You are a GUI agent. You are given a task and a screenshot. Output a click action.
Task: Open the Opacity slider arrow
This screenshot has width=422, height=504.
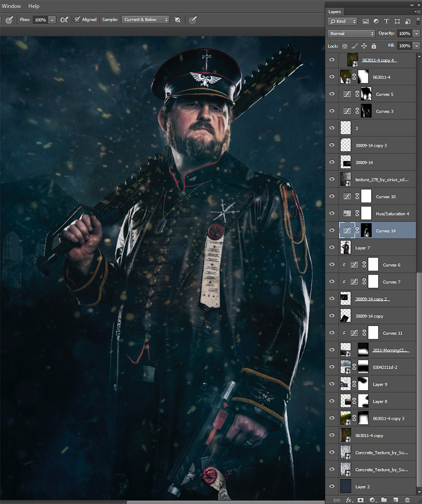(x=417, y=34)
